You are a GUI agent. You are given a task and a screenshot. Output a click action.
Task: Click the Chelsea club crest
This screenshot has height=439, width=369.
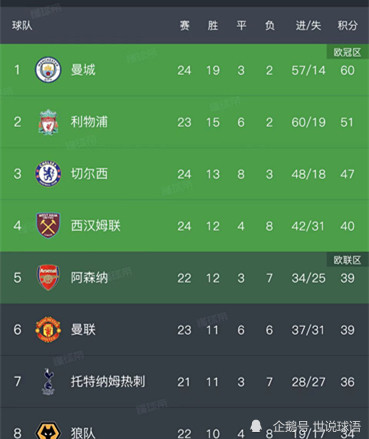(48, 174)
